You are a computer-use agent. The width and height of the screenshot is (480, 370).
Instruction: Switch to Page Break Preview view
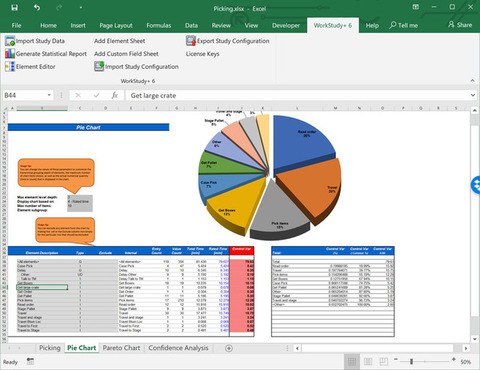point(383,362)
